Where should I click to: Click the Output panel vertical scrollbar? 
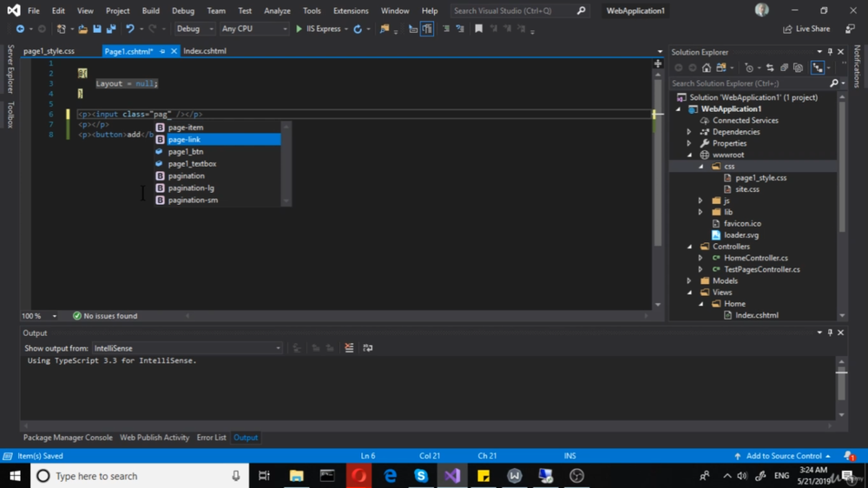point(840,385)
